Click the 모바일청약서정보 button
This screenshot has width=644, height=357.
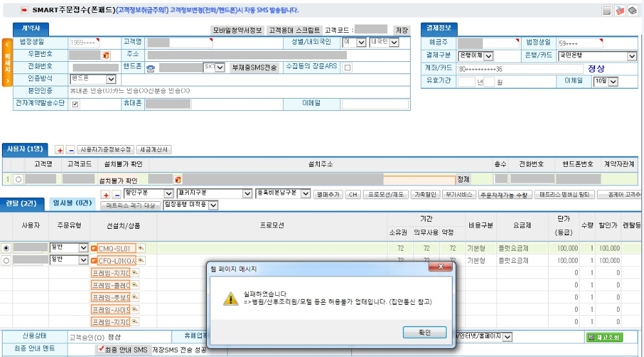(x=237, y=30)
